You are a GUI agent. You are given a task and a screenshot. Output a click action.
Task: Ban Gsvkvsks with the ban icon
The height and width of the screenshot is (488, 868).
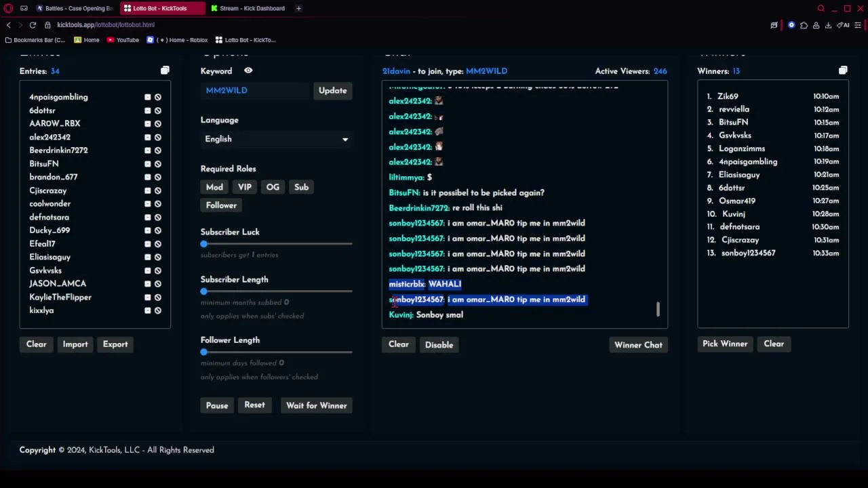158,270
